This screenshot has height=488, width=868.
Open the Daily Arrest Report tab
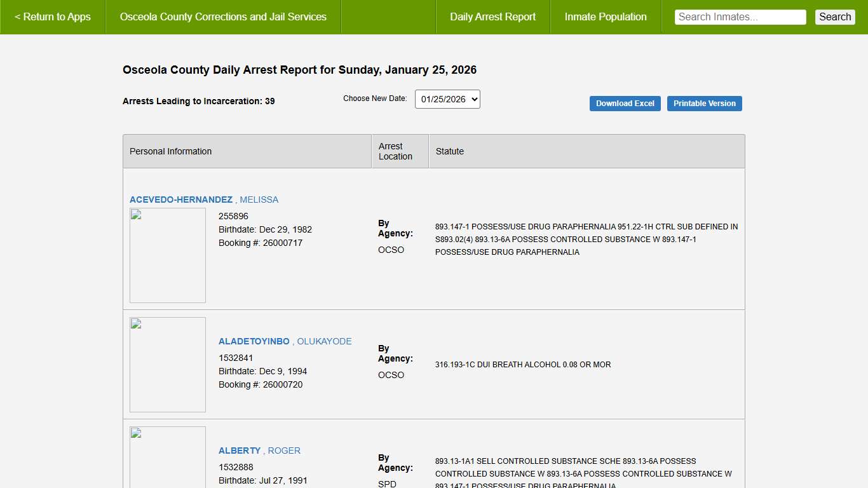tap(492, 17)
